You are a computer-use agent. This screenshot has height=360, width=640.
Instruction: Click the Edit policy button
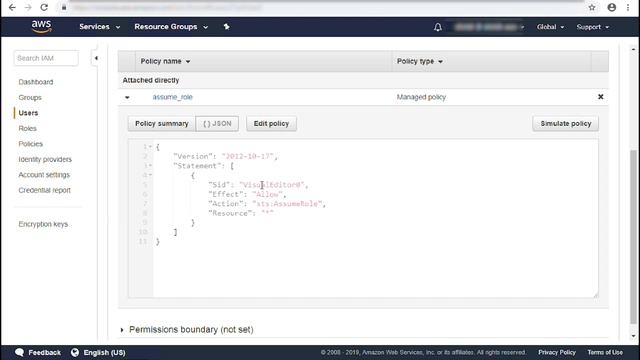click(271, 124)
